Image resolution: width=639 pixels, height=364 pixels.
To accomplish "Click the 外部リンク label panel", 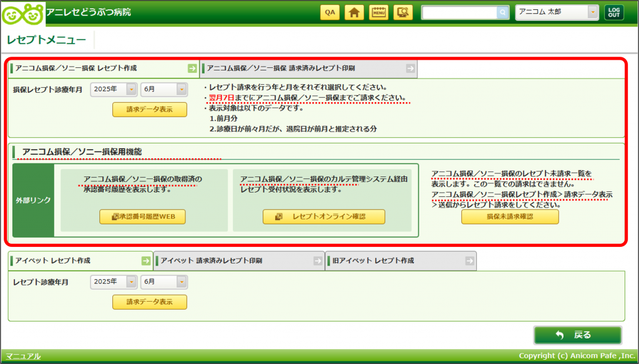I will [34, 200].
